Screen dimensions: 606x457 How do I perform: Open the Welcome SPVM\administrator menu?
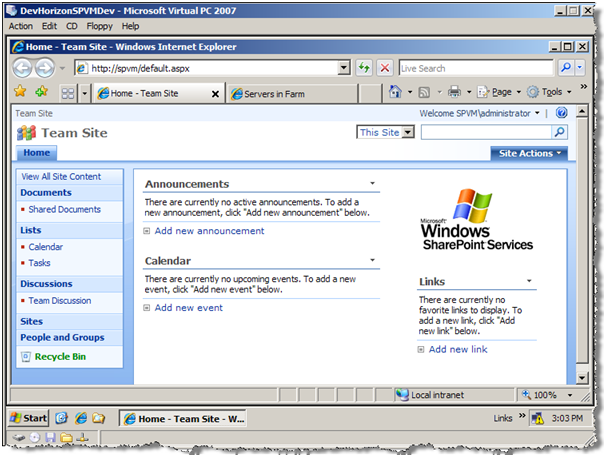pos(480,113)
